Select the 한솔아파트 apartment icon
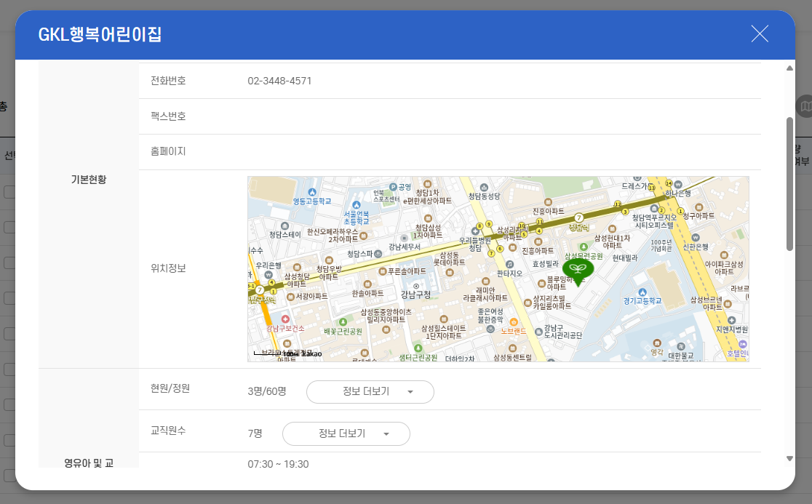 point(367,284)
